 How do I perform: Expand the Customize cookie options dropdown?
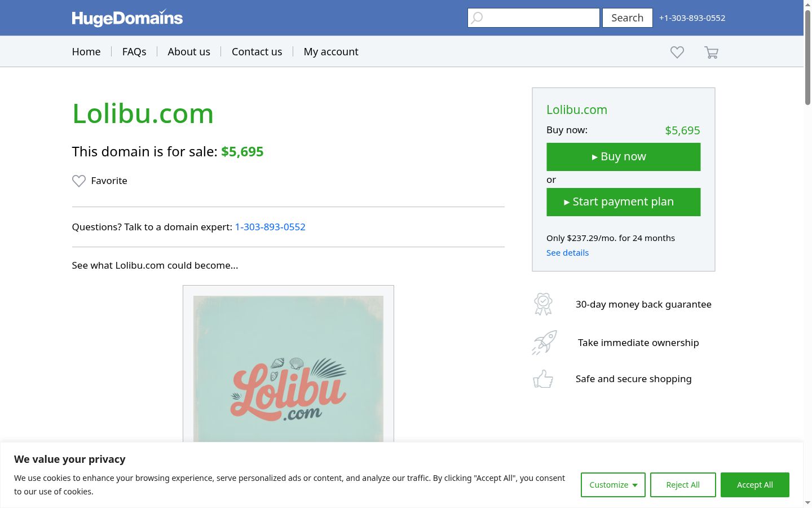[x=613, y=485]
